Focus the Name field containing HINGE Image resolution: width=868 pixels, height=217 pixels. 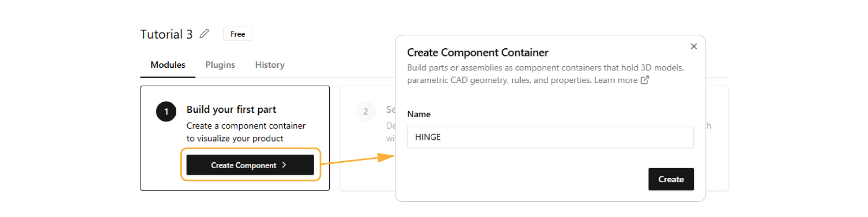click(x=550, y=137)
